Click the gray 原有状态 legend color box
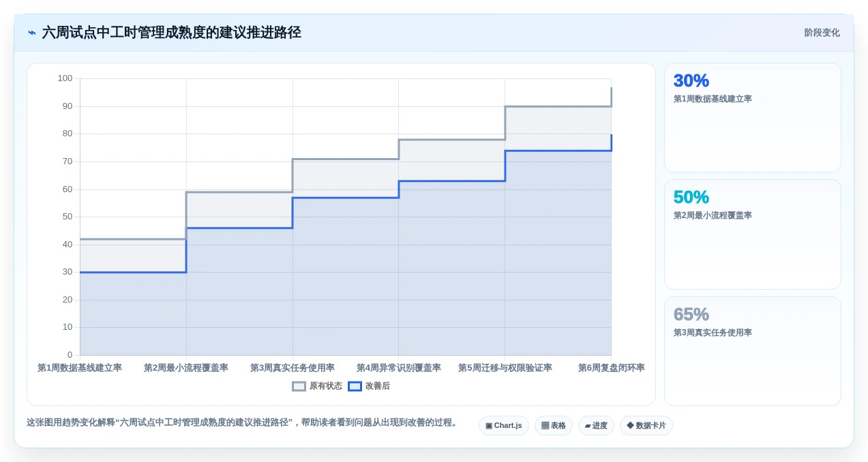This screenshot has height=462, width=868. pos(299,386)
